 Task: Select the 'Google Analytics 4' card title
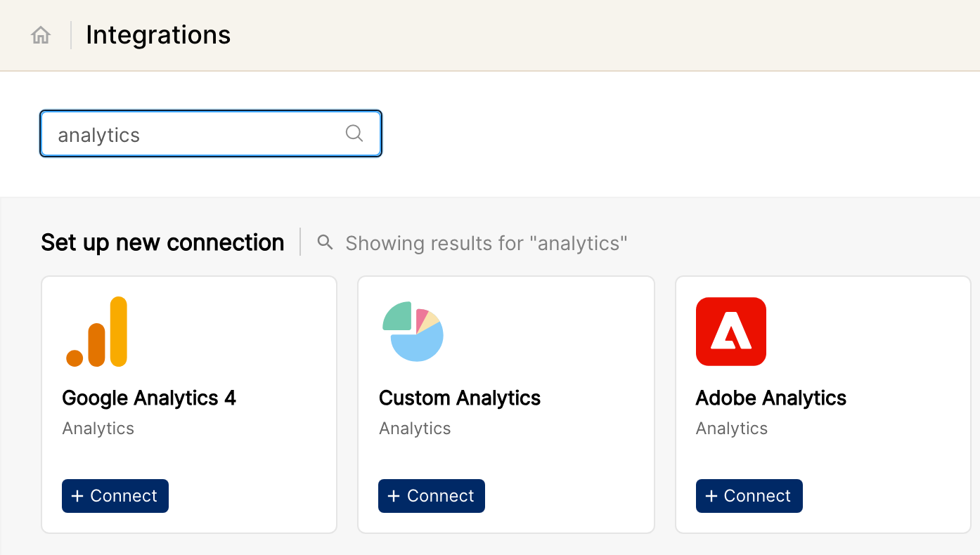[149, 398]
